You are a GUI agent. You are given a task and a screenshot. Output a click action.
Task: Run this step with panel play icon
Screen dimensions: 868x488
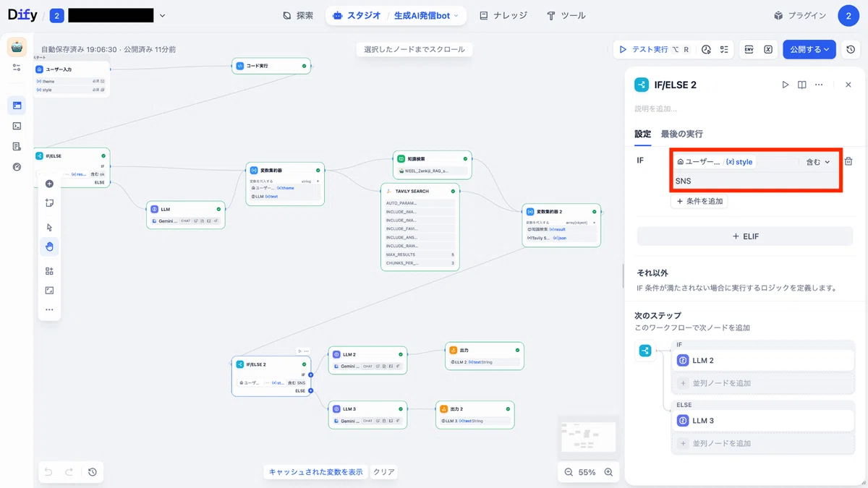[786, 85]
